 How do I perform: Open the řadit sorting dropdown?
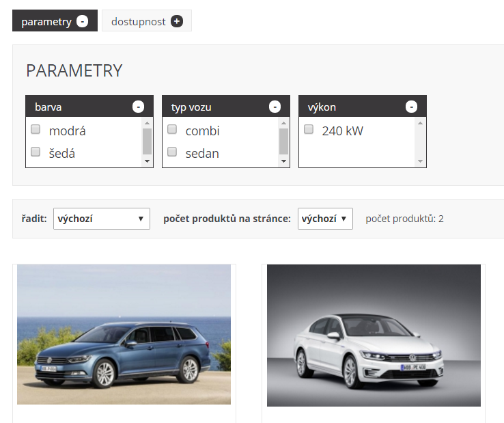tap(101, 219)
